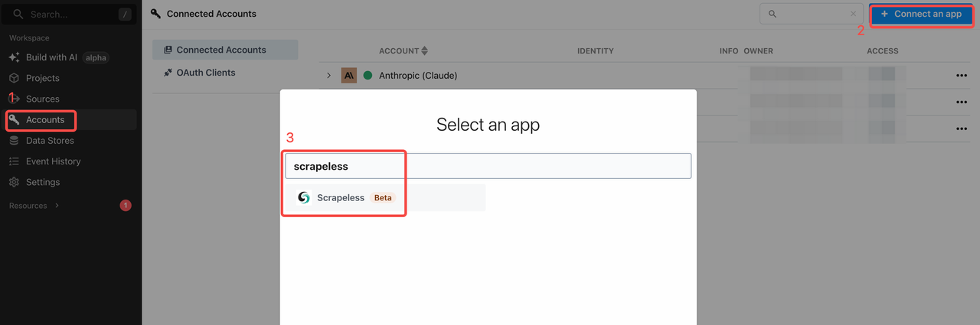980x325 pixels.
Task: Click the Connected Accounts header key icon
Action: pos(156,14)
